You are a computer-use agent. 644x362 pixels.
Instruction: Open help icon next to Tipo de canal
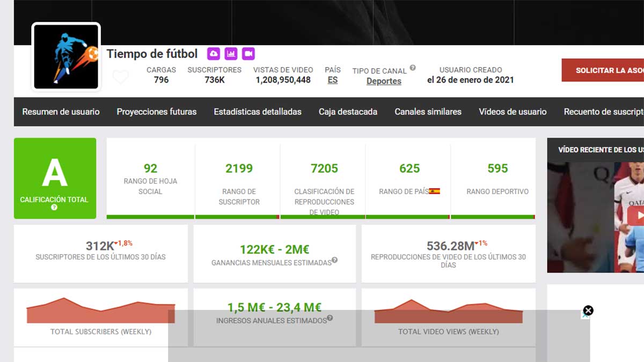[x=413, y=68]
